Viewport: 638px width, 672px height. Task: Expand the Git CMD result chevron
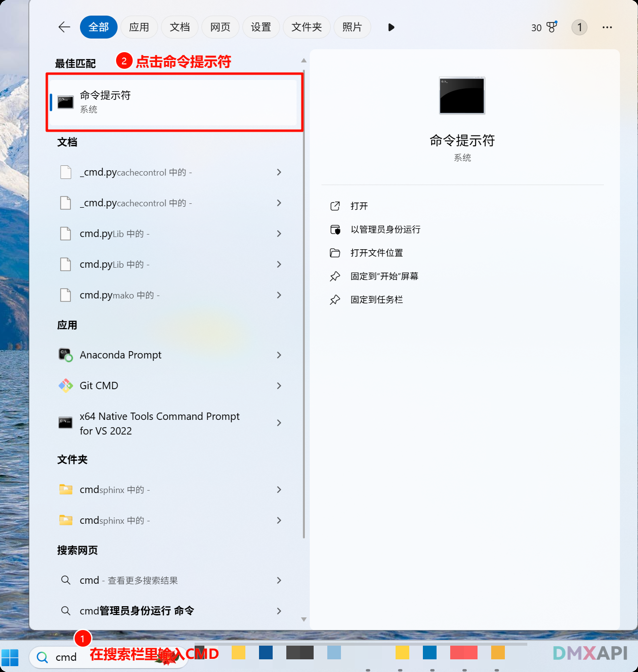[279, 386]
